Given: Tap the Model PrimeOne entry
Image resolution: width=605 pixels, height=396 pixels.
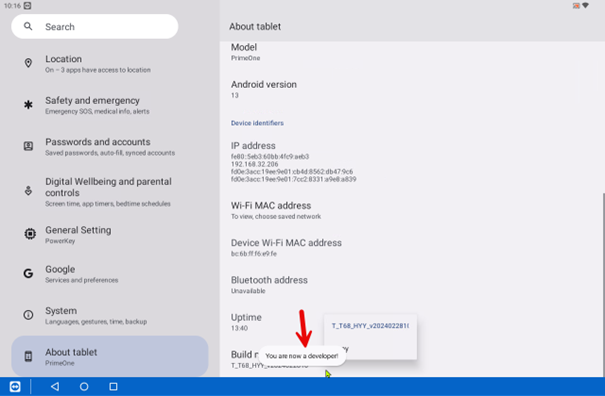Looking at the screenshot, I should coord(411,52).
